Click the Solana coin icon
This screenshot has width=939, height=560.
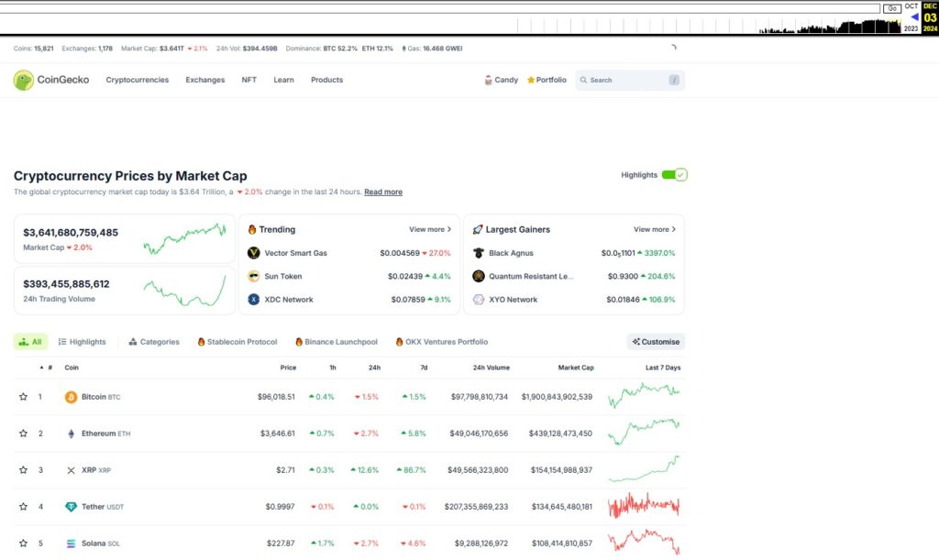pyautogui.click(x=71, y=544)
